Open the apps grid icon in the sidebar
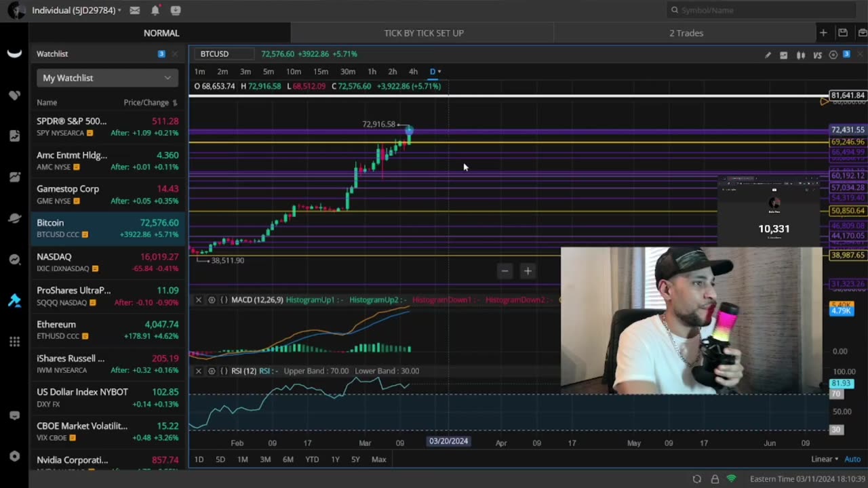The width and height of the screenshot is (868, 488). [x=14, y=342]
